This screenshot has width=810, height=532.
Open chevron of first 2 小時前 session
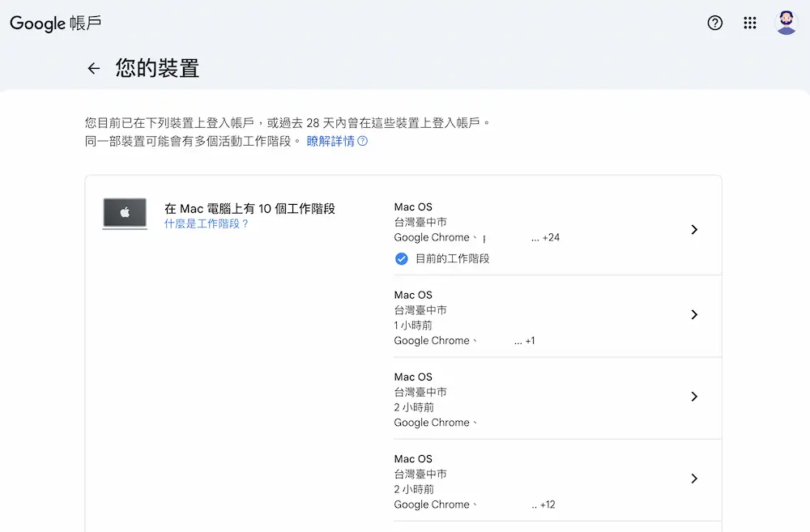pyautogui.click(x=693, y=397)
